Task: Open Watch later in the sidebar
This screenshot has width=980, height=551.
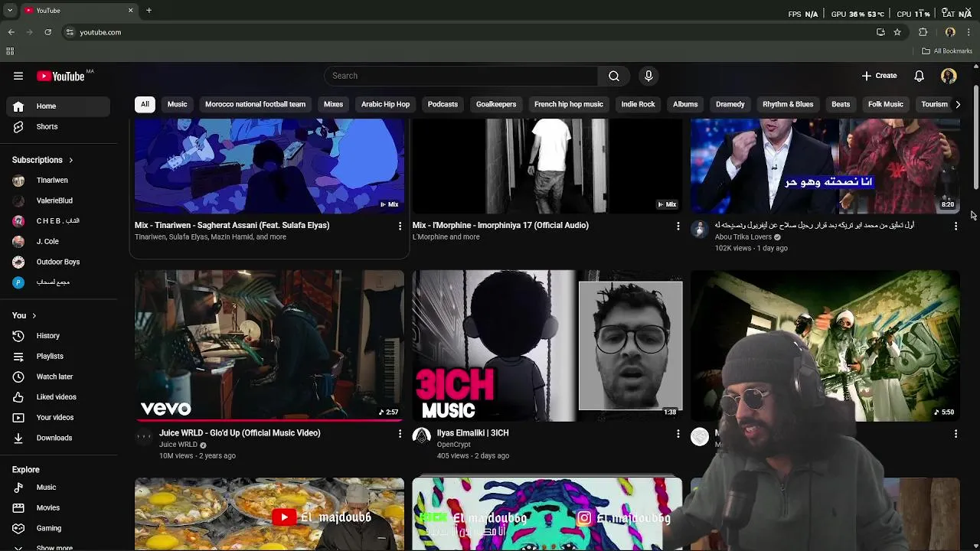Action: point(58,377)
